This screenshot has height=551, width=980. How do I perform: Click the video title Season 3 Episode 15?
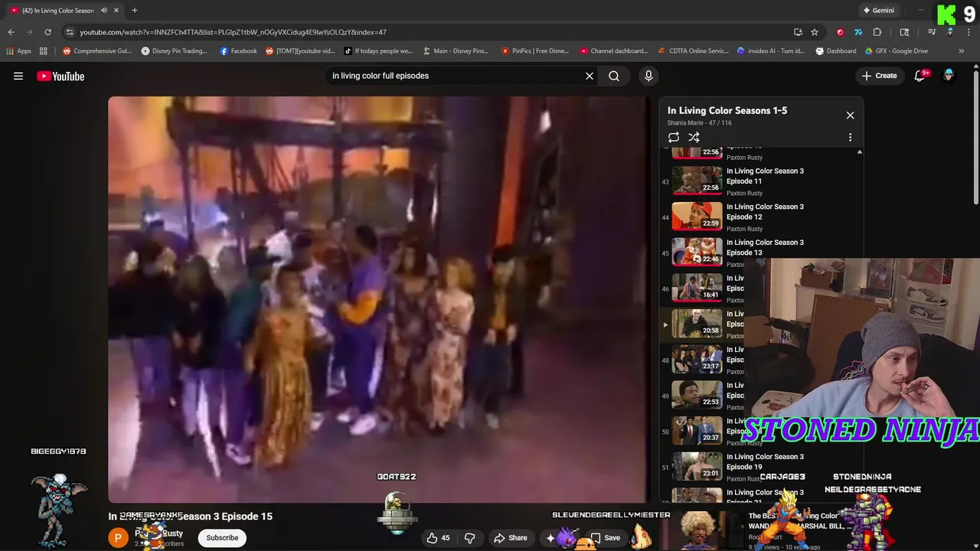[190, 517]
